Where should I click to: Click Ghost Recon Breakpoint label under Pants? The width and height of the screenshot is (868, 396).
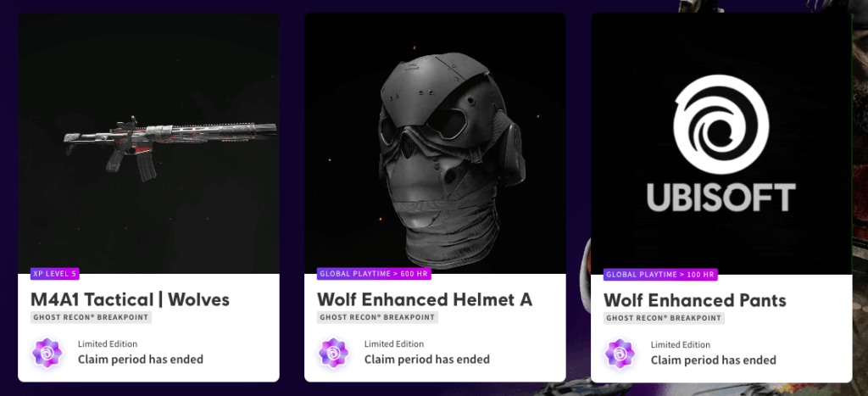(x=665, y=318)
